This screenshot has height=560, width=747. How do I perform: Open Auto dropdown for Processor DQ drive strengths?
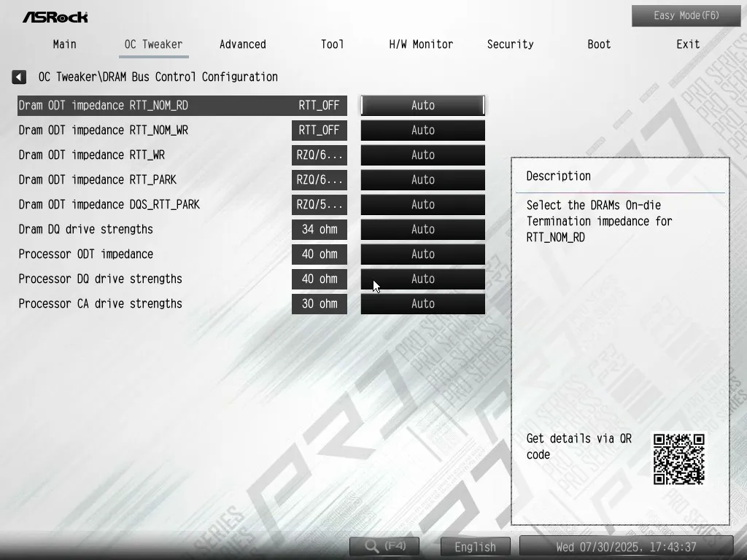click(x=423, y=279)
